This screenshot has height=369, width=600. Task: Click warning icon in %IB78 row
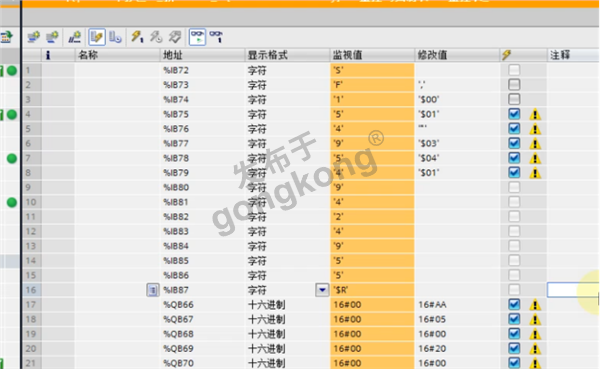[535, 158]
